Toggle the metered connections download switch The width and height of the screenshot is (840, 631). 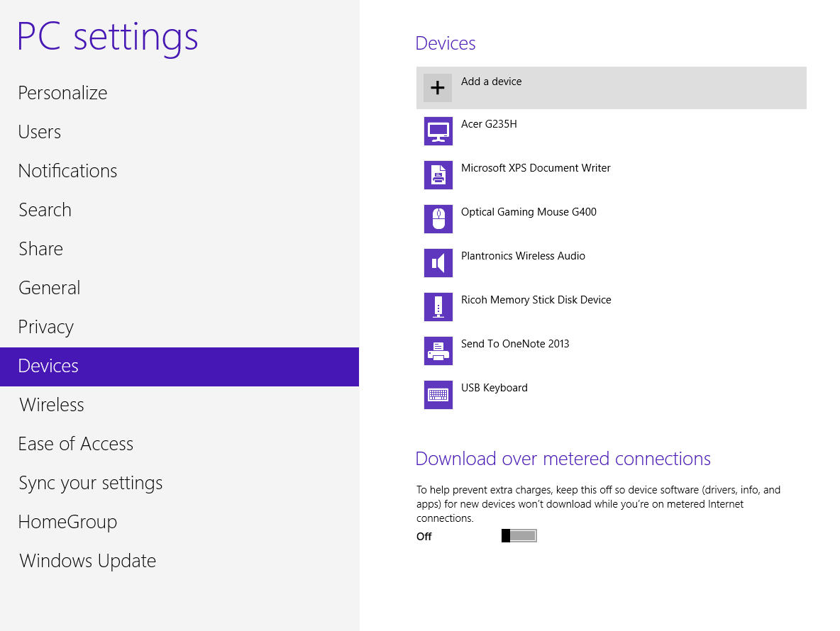(x=519, y=536)
